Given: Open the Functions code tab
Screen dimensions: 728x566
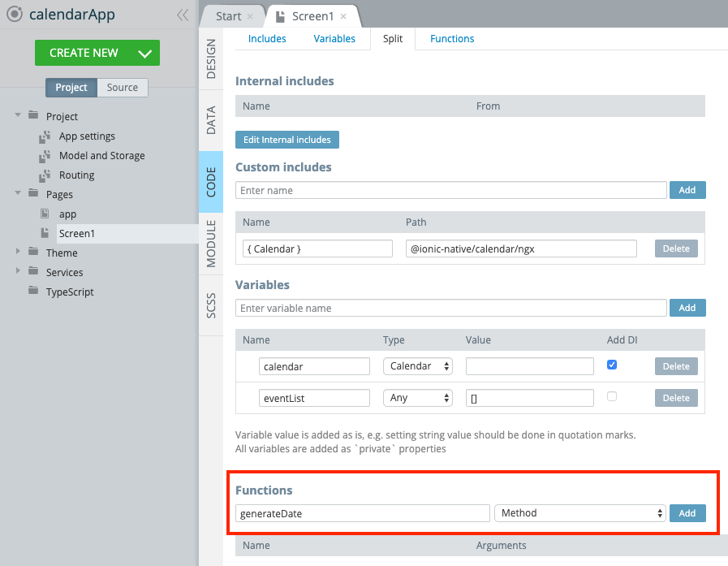Looking at the screenshot, I should click(x=452, y=38).
